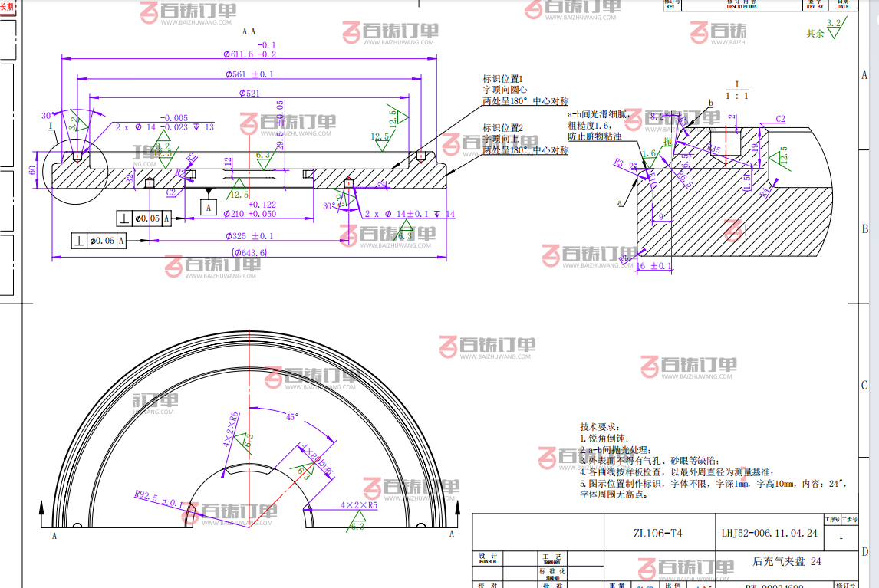
Task: Select the 16 ±0.1 dimension in detail view
Action: point(654,266)
